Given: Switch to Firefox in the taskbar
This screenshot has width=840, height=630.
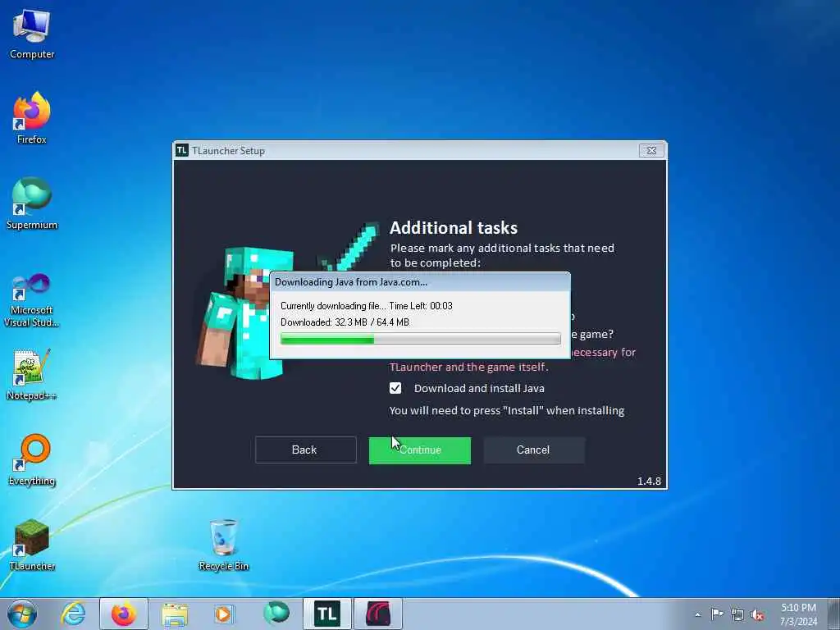Looking at the screenshot, I should coord(124,614).
